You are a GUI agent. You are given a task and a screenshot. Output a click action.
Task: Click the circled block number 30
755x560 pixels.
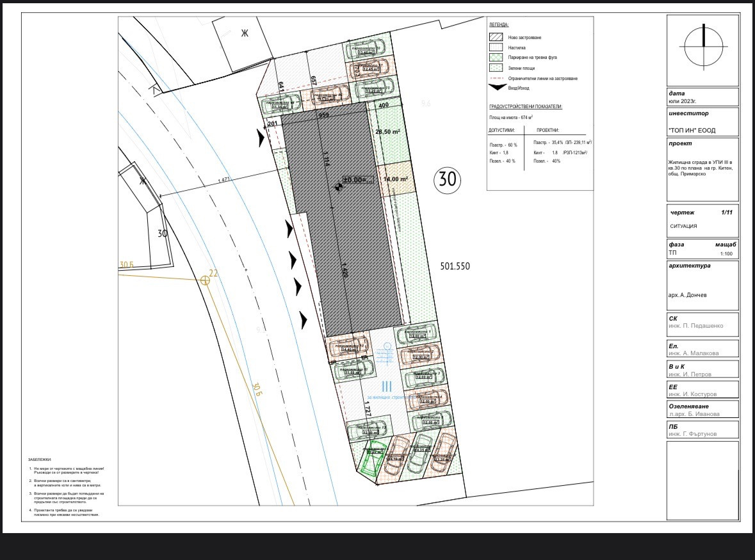448,180
